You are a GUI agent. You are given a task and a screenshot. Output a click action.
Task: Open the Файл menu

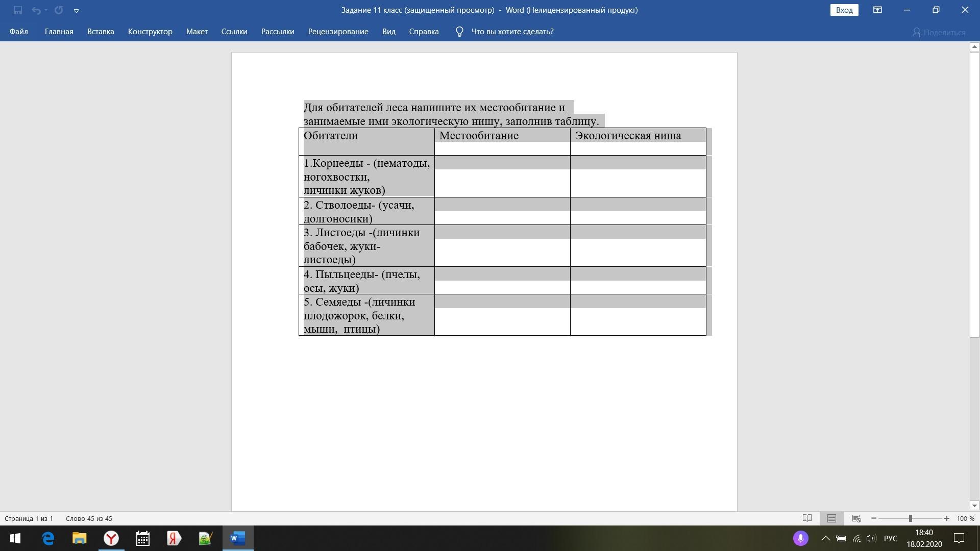tap(18, 32)
